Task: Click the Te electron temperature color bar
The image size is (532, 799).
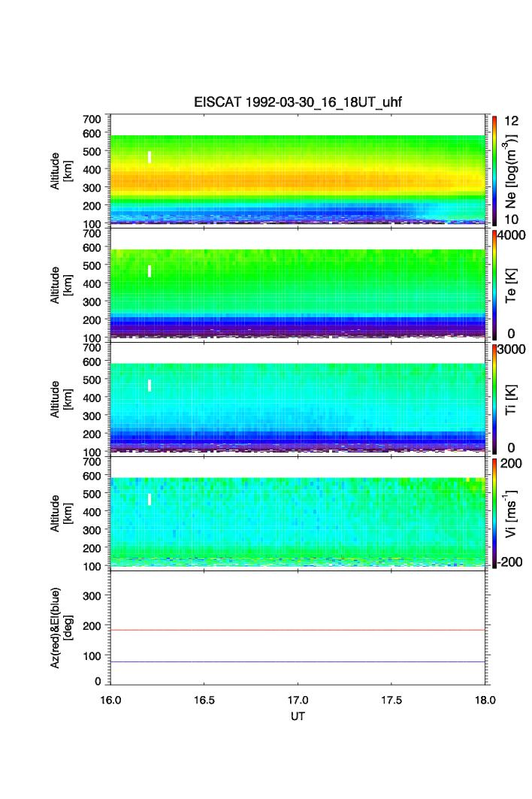Action: (494, 285)
